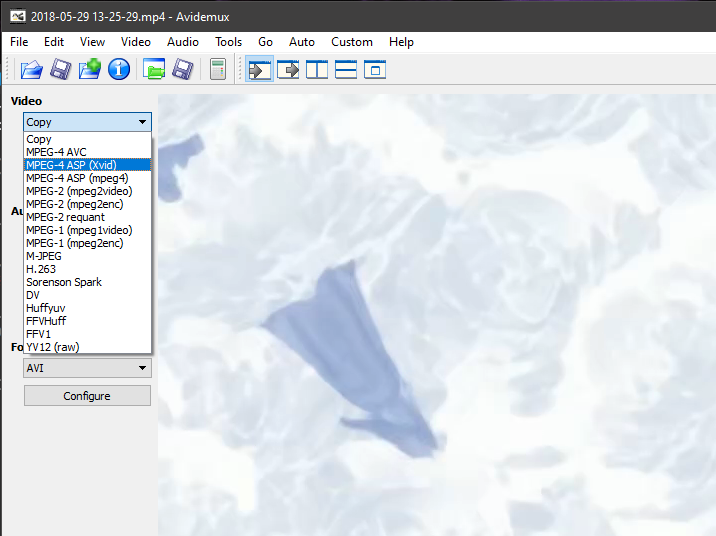Image resolution: width=716 pixels, height=536 pixels.
Task: Open the File menu
Action: (x=19, y=42)
